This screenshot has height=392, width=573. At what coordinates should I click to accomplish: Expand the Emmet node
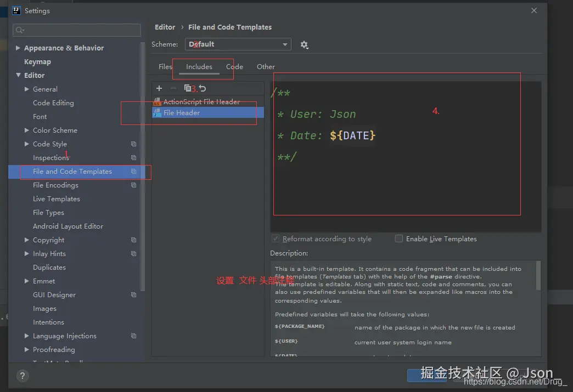pyautogui.click(x=27, y=281)
